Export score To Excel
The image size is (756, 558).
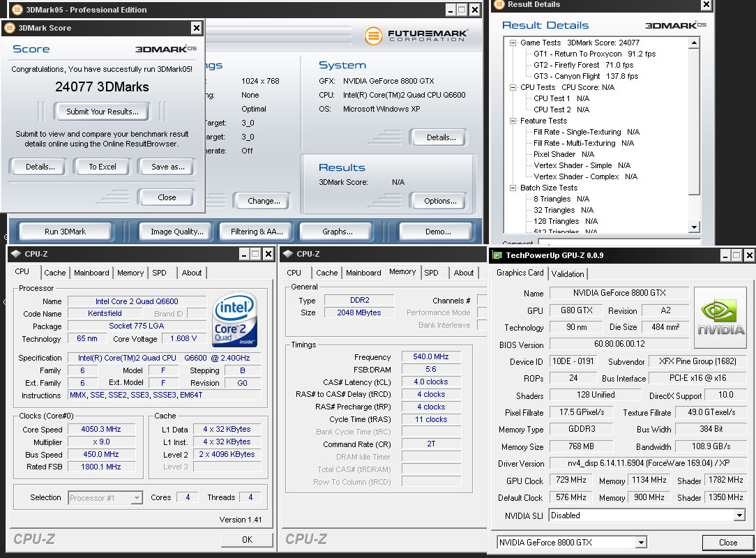click(x=103, y=167)
